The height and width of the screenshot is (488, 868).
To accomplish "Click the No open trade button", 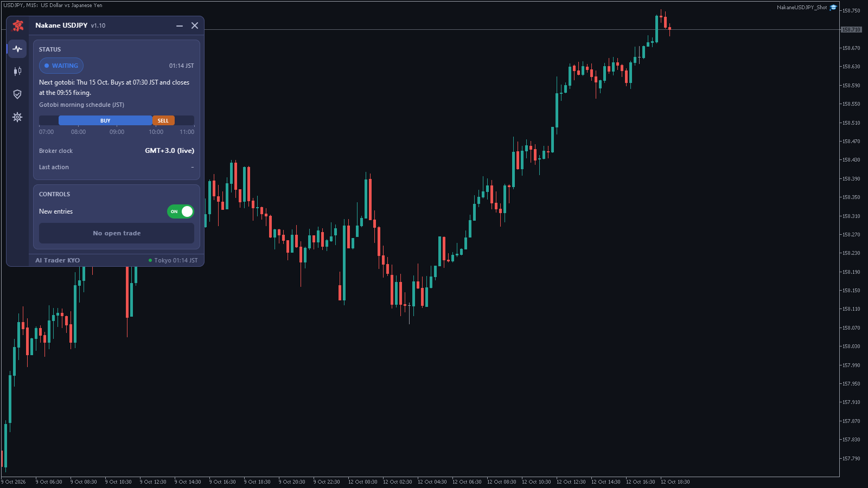I will pyautogui.click(x=117, y=233).
